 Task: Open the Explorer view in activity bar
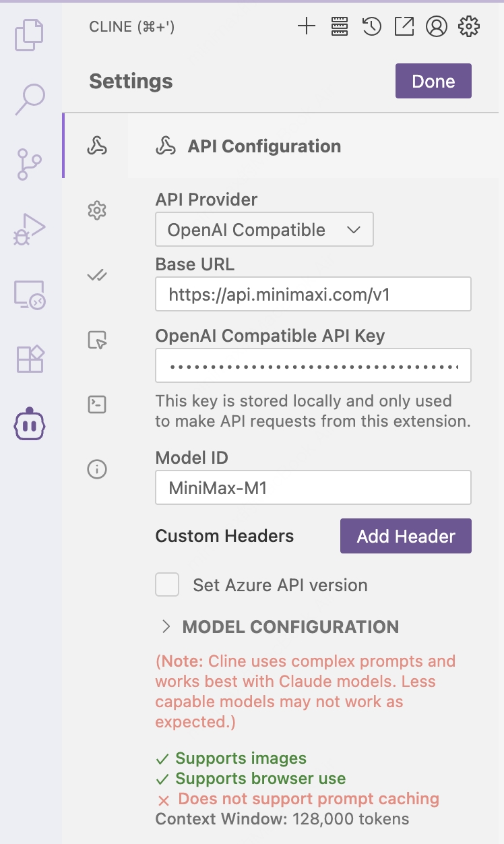click(x=30, y=35)
